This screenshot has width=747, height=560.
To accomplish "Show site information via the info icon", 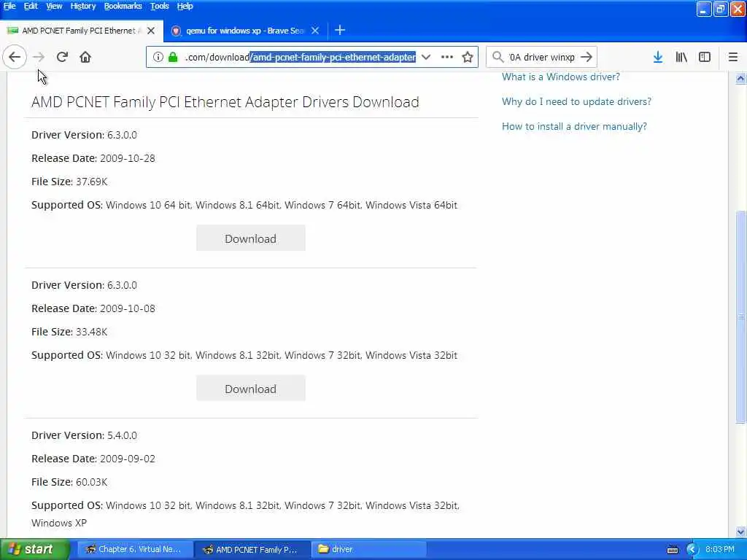I will point(158,57).
